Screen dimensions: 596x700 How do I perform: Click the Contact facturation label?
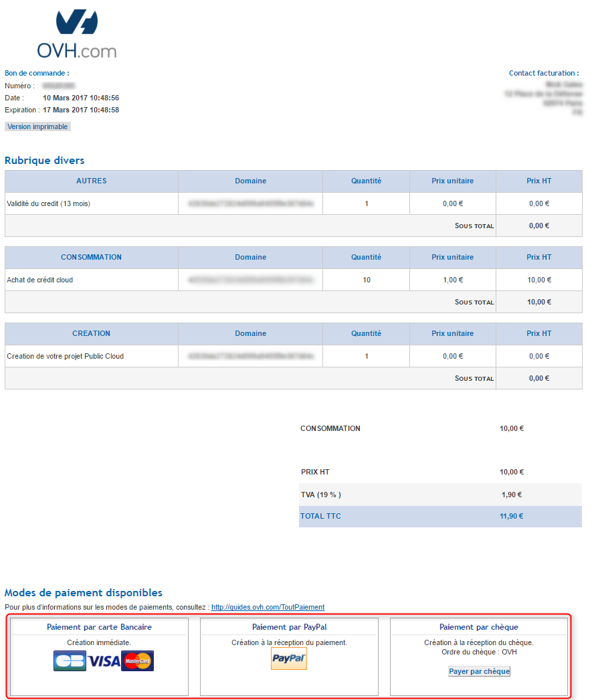(544, 73)
